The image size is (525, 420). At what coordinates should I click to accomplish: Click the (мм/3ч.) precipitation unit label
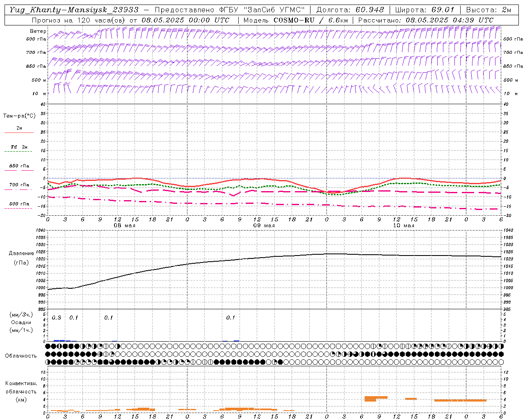[x=21, y=315]
